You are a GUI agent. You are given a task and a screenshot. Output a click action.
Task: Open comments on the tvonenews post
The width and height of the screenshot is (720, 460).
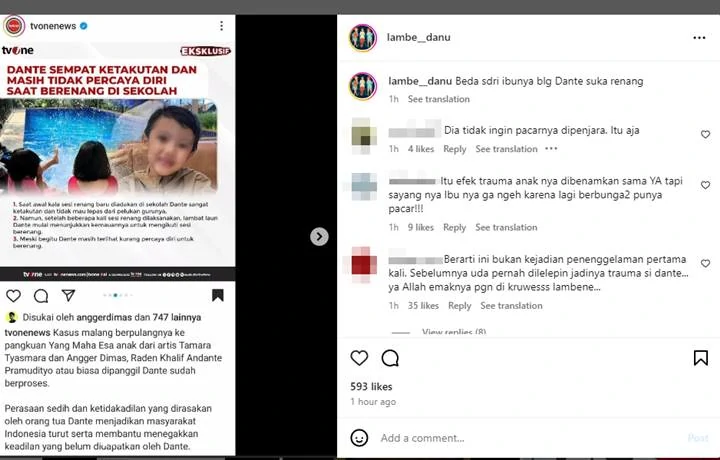tap(41, 296)
